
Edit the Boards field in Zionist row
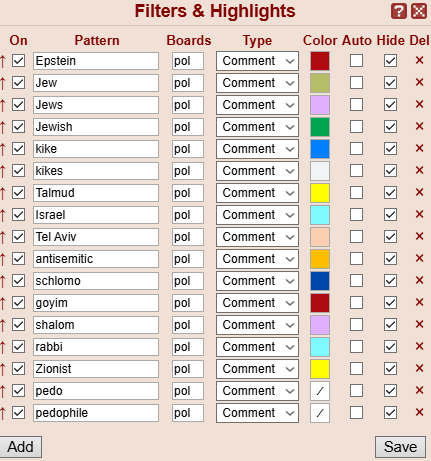click(x=188, y=369)
